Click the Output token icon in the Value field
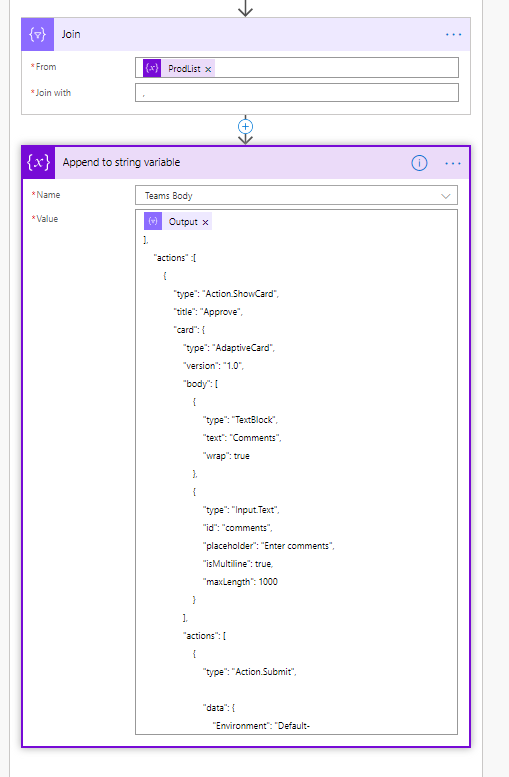 pyautogui.click(x=153, y=222)
